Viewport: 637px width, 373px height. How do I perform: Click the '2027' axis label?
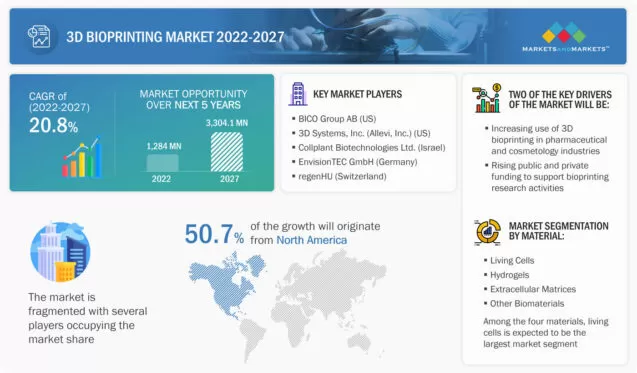coord(230,179)
